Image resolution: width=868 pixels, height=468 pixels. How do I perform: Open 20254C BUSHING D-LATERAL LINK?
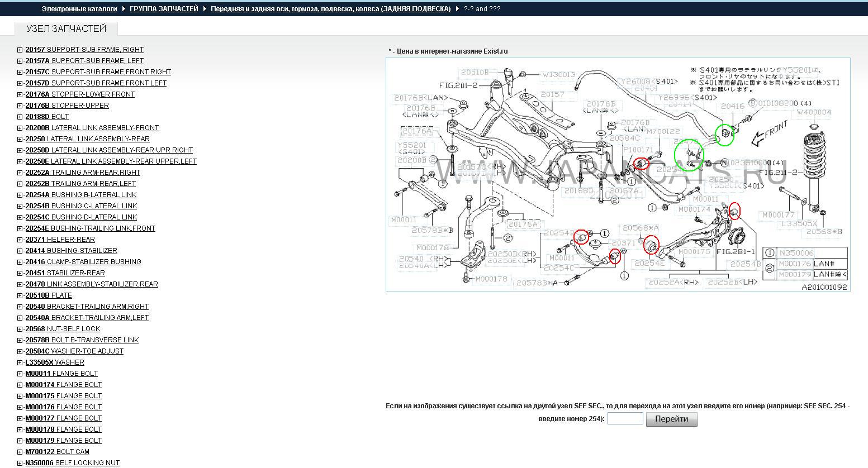[x=81, y=217]
